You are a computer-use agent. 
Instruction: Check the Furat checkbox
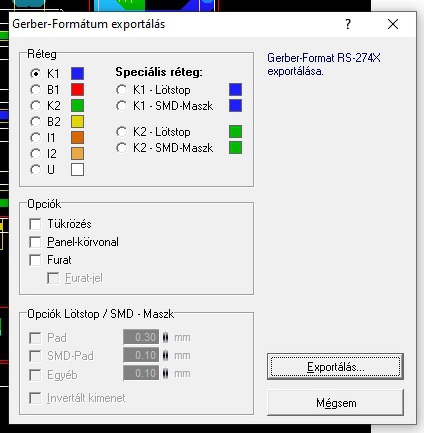tap(35, 260)
